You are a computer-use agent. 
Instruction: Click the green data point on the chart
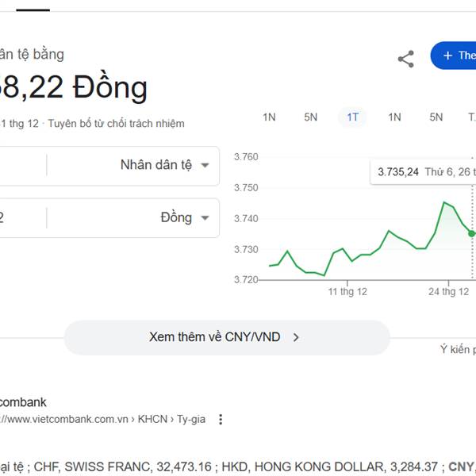pos(471,234)
